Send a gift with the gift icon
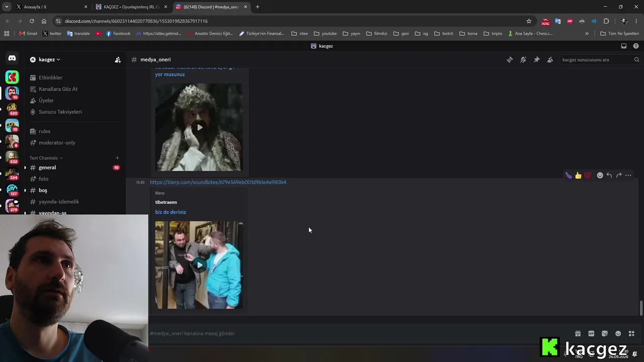Image resolution: width=644 pixels, height=362 pixels. (x=578, y=333)
